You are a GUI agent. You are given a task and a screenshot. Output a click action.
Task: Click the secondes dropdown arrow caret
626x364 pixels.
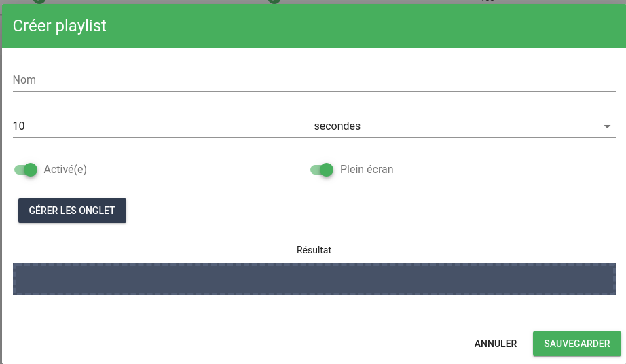click(x=607, y=126)
